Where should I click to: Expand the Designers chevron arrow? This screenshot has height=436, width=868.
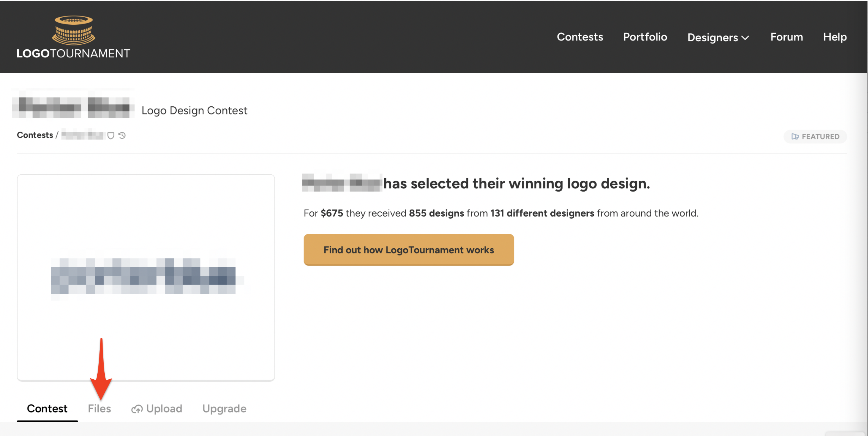[745, 38]
